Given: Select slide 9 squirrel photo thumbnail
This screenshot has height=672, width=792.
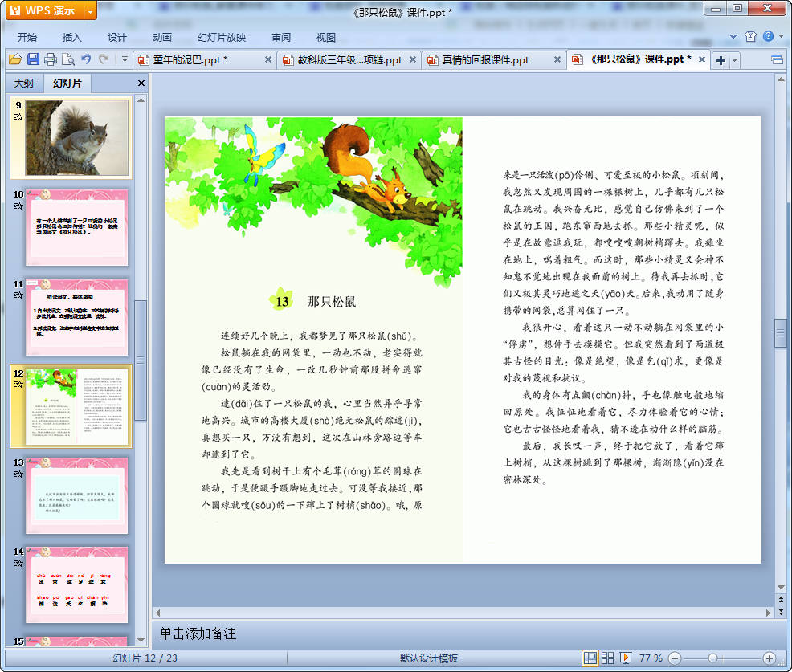Looking at the screenshot, I should 77,138.
